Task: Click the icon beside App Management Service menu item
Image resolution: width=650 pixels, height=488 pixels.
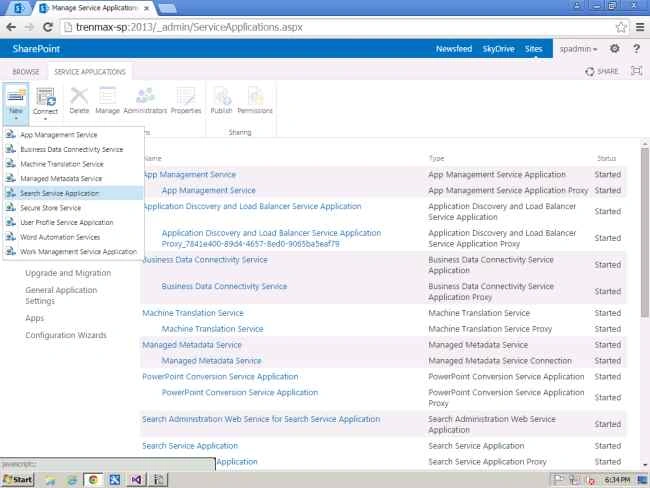Action: click(x=11, y=134)
